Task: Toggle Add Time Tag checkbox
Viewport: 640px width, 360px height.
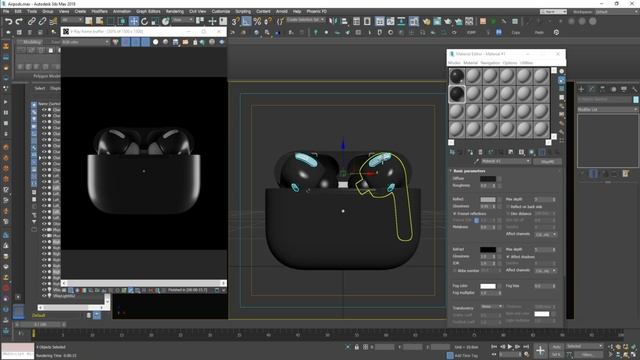Action: (x=450, y=355)
